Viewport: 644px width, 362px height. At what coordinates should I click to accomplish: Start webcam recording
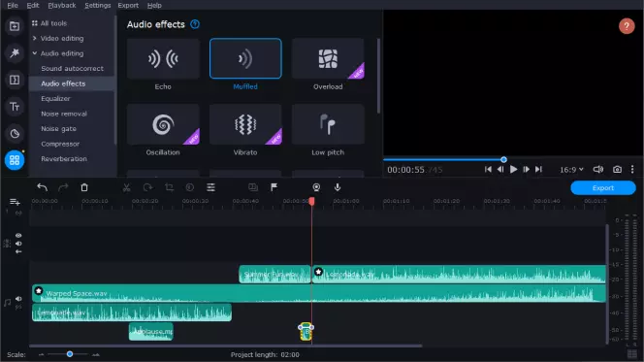316,187
